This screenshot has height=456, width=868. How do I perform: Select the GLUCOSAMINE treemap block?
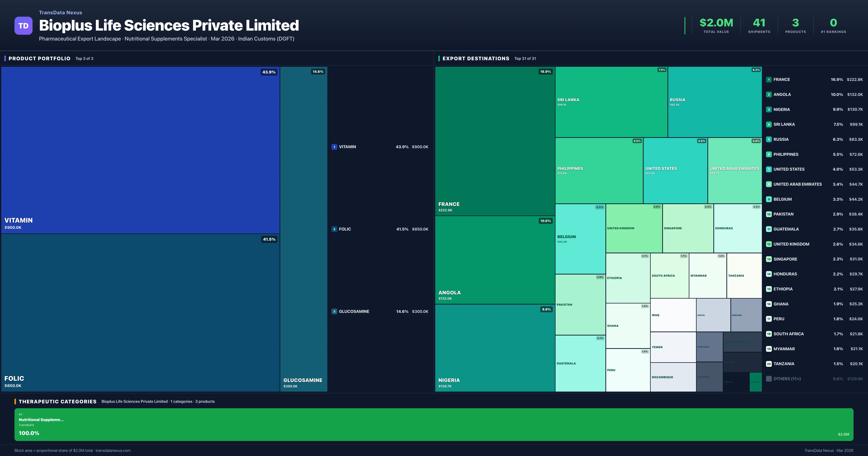(303, 229)
